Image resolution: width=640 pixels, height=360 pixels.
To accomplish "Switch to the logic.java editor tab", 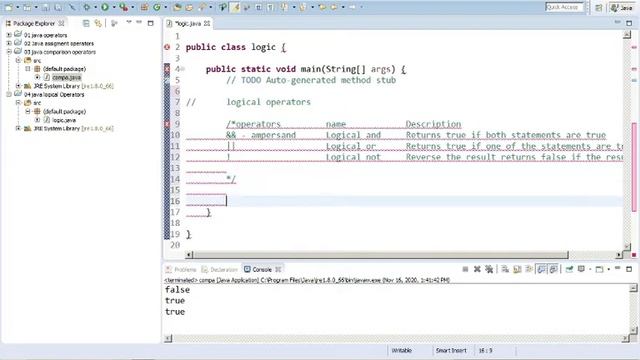I will click(188, 24).
